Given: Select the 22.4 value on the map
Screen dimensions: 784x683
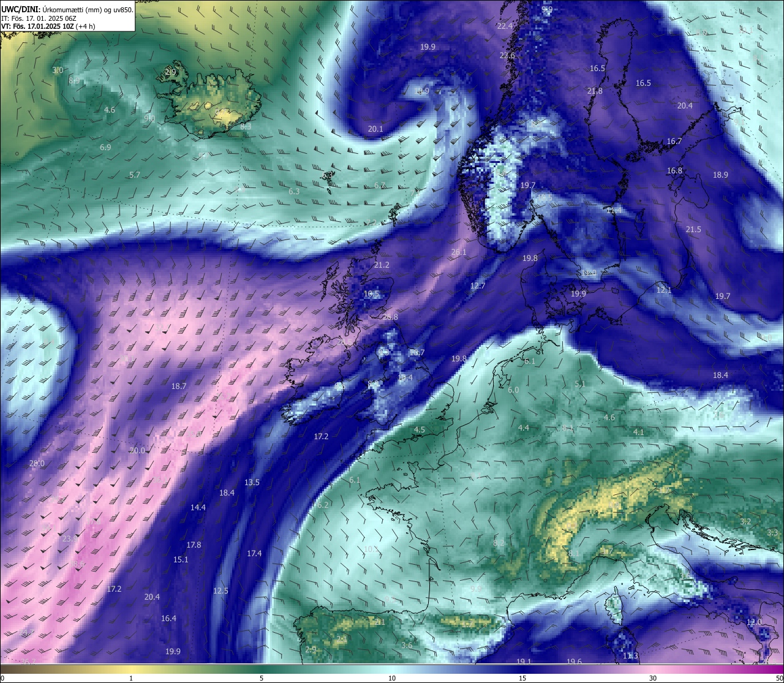Looking at the screenshot, I should pos(505,26).
